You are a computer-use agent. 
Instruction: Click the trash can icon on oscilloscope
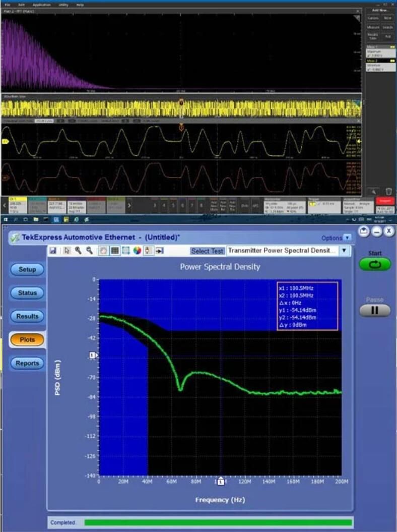pyautogui.click(x=388, y=192)
